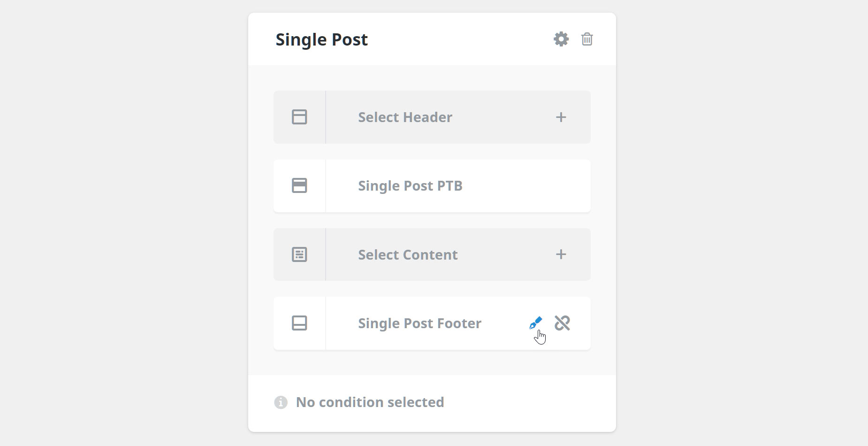Delete the Single Post layout with the trash icon

tap(587, 39)
